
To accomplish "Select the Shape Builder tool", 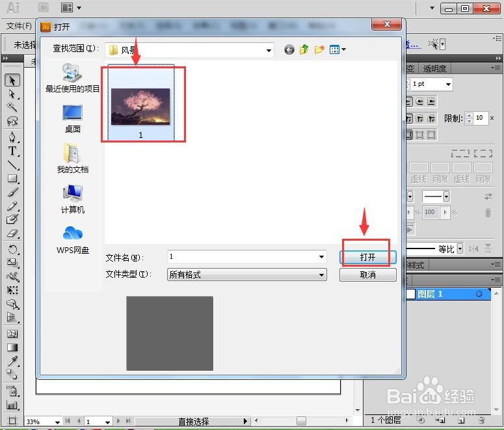I will point(12,304).
